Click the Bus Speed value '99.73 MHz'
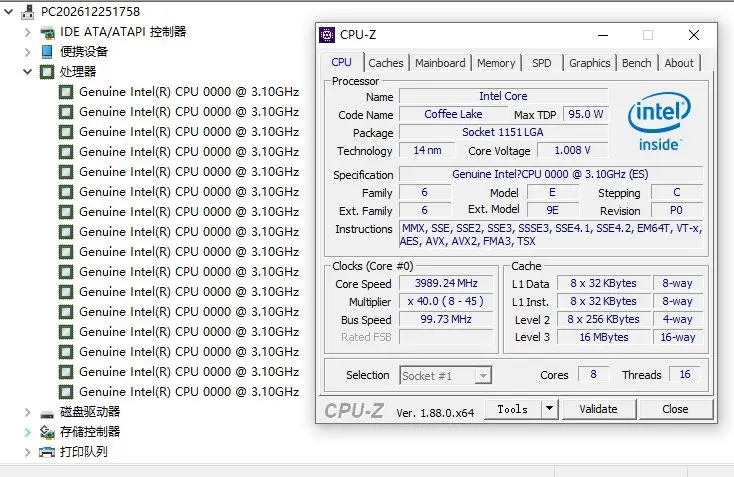734x477 pixels. [446, 319]
